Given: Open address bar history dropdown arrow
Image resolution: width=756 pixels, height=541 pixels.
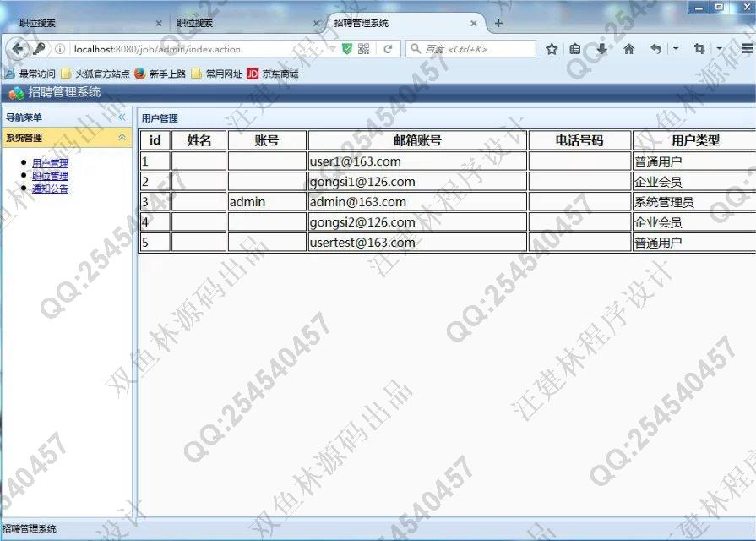Looking at the screenshot, I should coord(332,49).
